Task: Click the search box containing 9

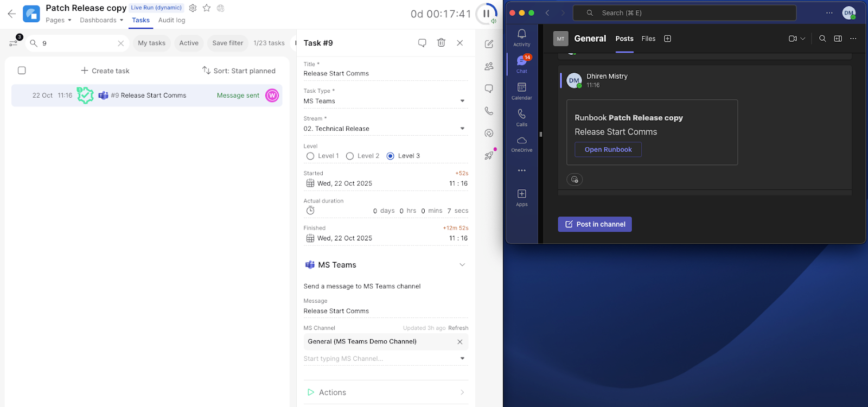Action: click(x=77, y=43)
